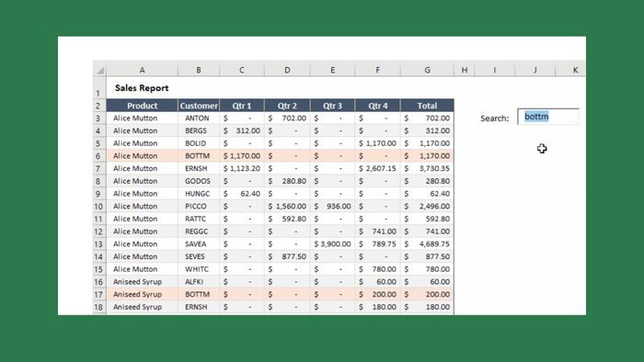Select the WHITC customer cell
Viewport: 644px width, 362px height.
[x=199, y=269]
